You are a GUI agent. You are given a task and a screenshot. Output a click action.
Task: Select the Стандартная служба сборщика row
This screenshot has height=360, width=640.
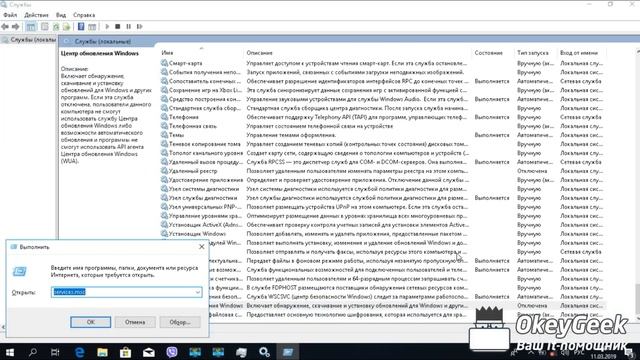[383, 108]
